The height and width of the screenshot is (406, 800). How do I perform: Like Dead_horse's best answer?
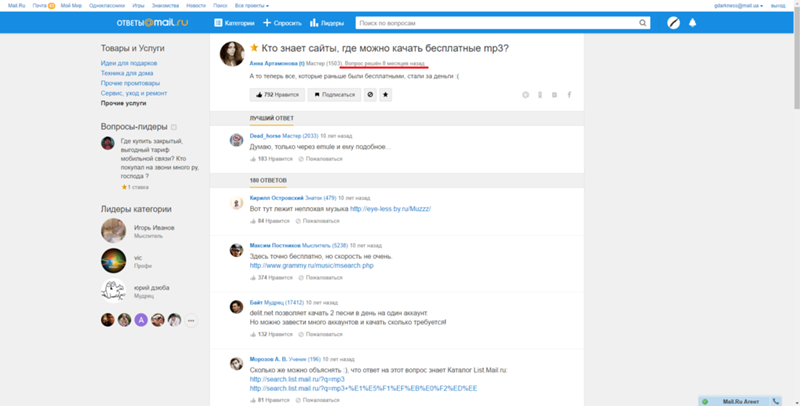pyautogui.click(x=271, y=158)
